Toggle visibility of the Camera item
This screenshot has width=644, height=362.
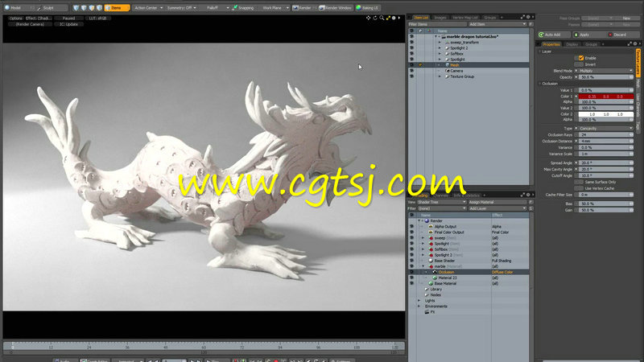pyautogui.click(x=411, y=71)
